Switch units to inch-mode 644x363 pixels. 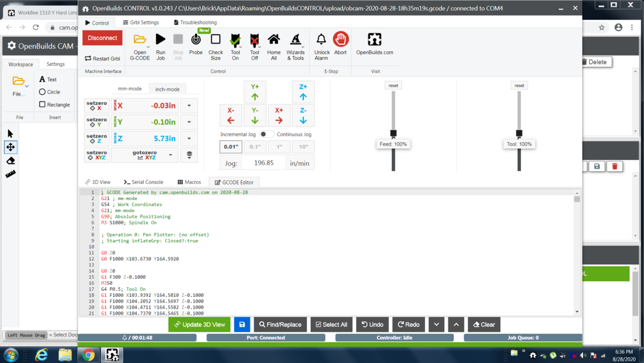point(167,89)
